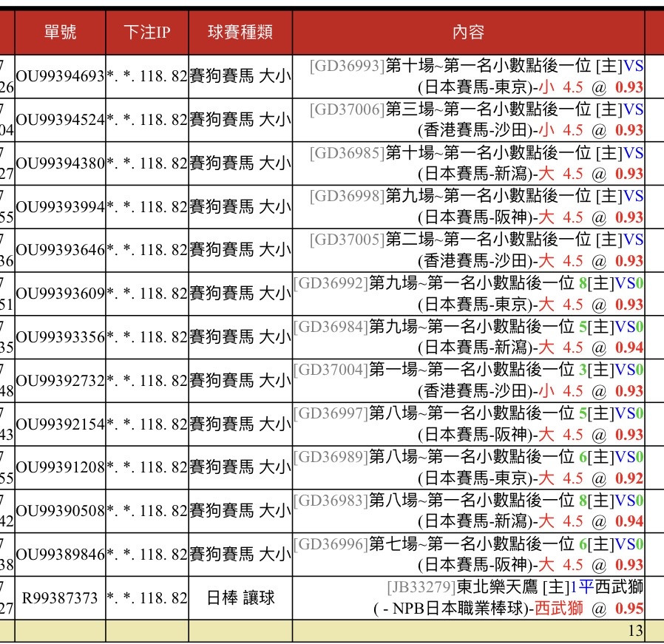
Task: Click the GD37006 content cell
Action: click(468, 120)
